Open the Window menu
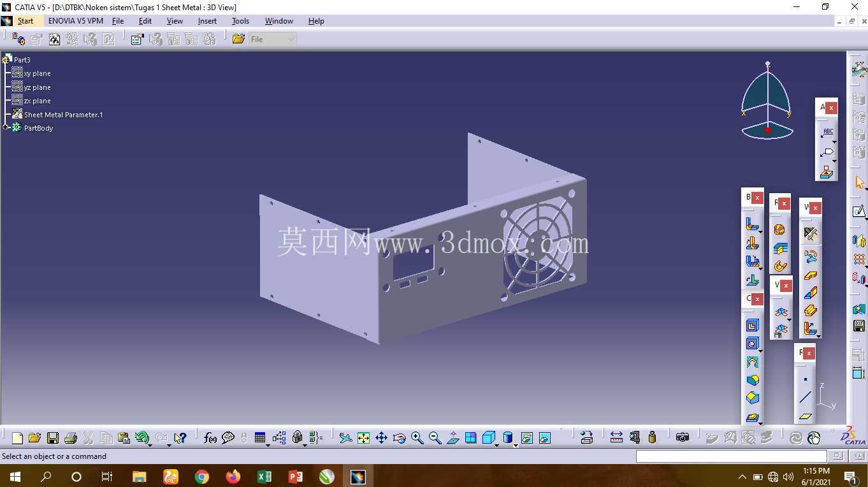Viewport: 868px width, 487px height. point(279,21)
